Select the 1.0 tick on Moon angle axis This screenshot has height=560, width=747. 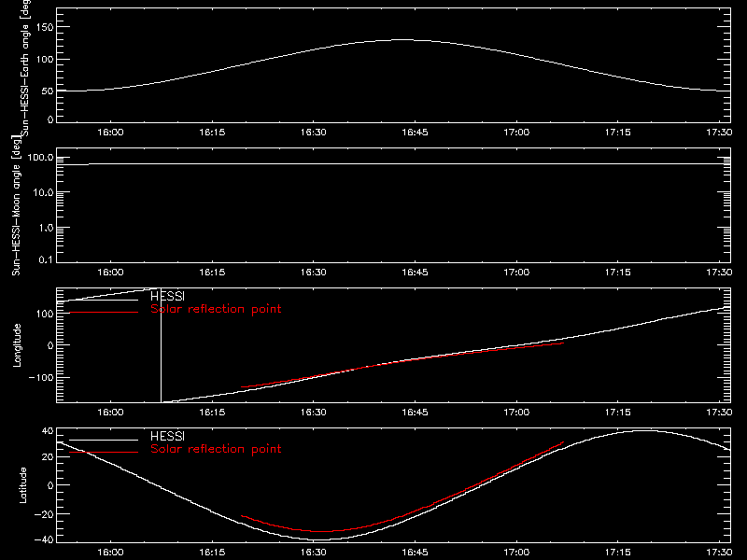(46, 228)
